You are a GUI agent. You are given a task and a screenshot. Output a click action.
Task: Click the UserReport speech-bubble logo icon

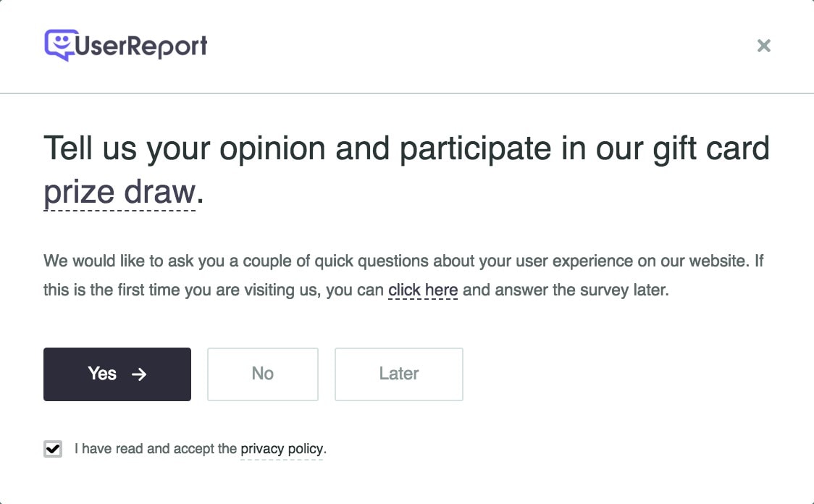(x=58, y=44)
